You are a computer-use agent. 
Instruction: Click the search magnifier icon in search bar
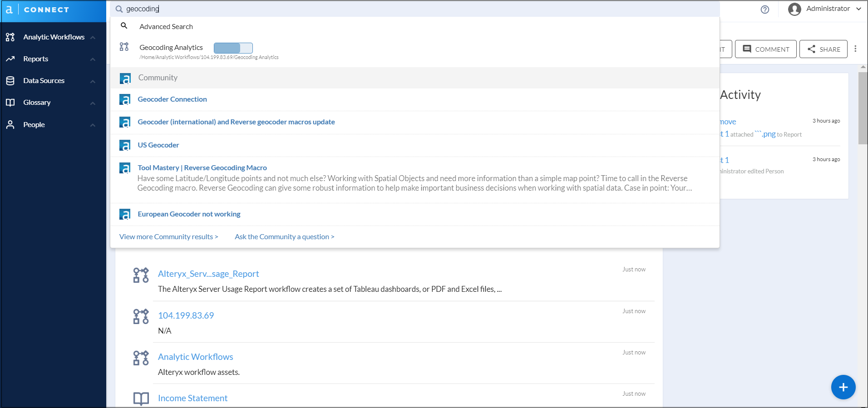pyautogui.click(x=119, y=9)
